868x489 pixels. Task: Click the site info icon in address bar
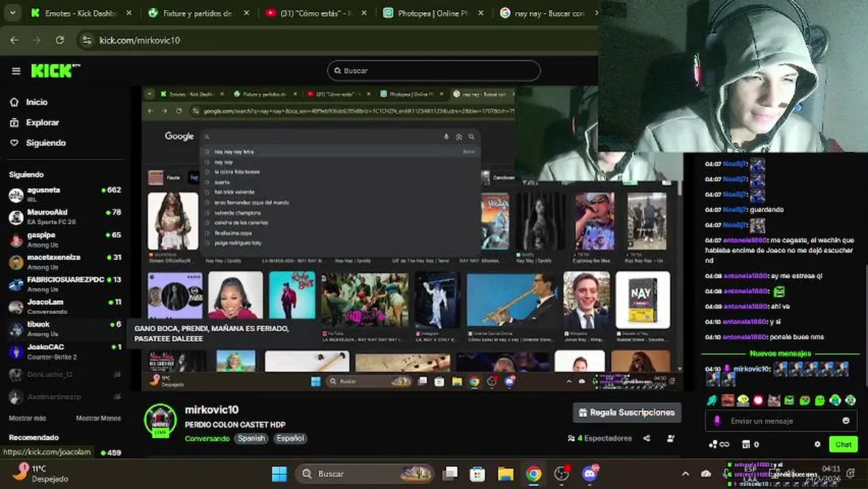(86, 40)
